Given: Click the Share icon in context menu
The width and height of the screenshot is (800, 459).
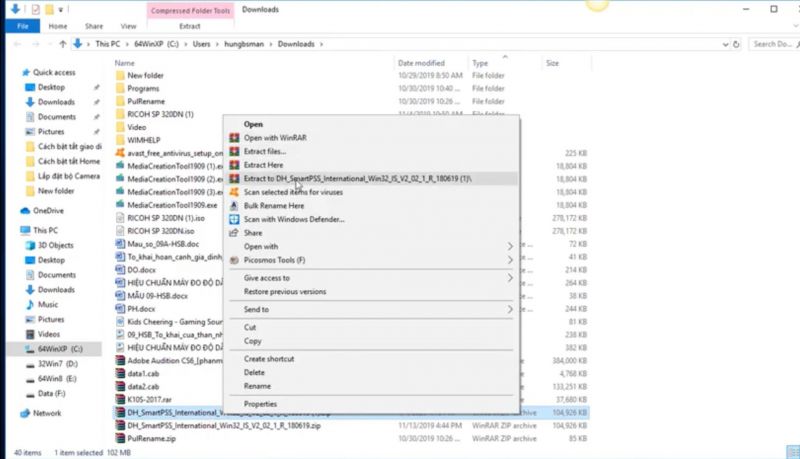Looking at the screenshot, I should click(x=234, y=233).
